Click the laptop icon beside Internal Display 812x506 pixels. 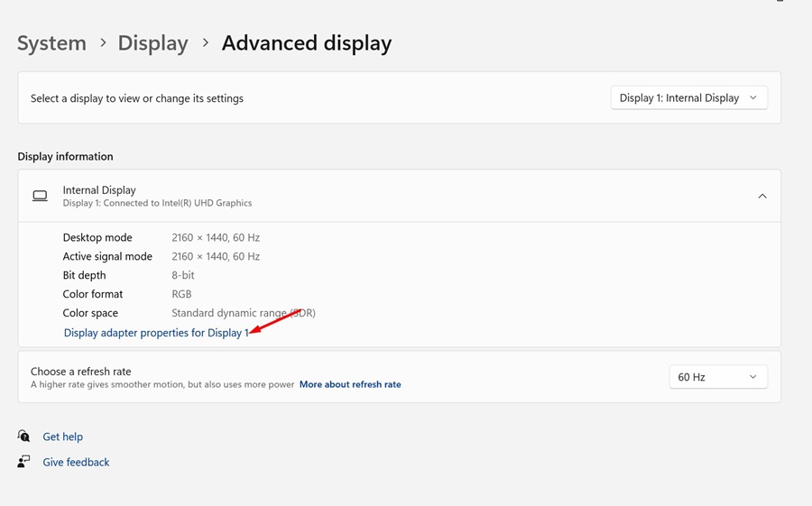pos(40,196)
